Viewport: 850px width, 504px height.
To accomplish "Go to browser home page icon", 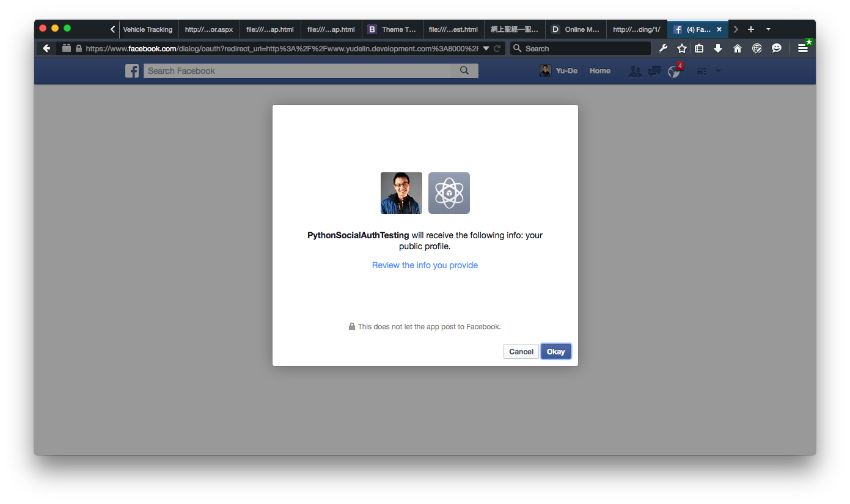I will click(x=738, y=48).
